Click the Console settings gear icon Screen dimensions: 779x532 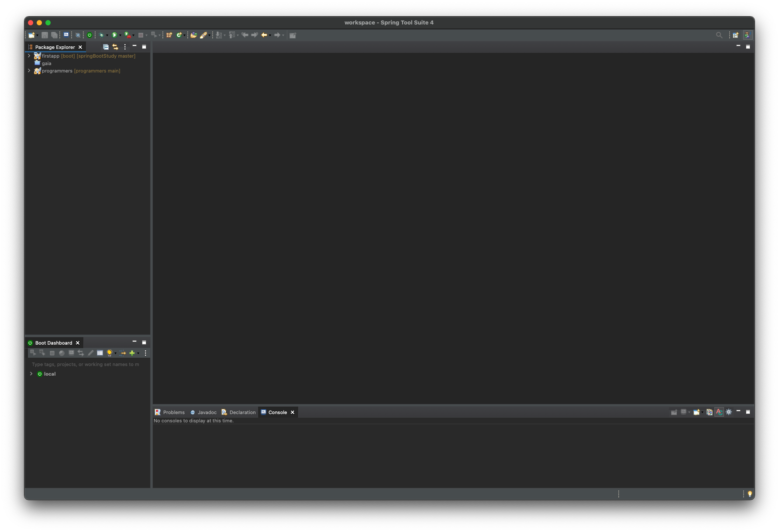tap(729, 412)
